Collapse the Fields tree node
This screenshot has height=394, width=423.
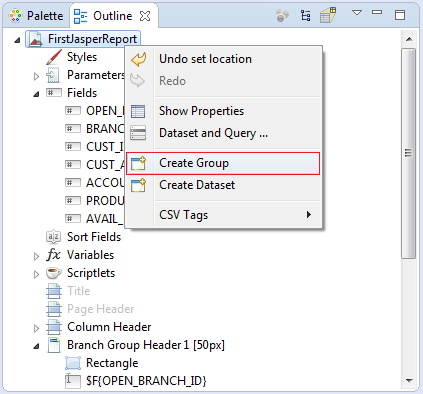(36, 94)
